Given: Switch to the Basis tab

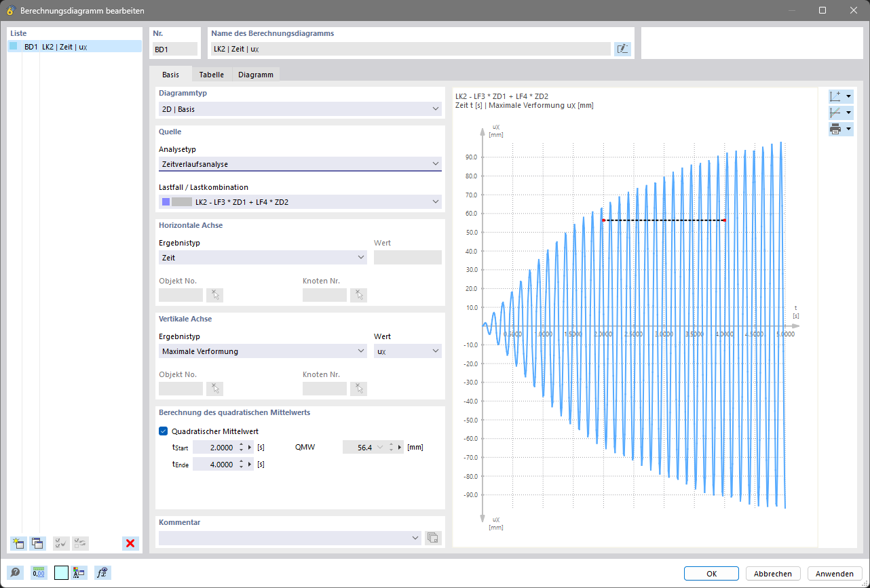Looking at the screenshot, I should point(171,75).
